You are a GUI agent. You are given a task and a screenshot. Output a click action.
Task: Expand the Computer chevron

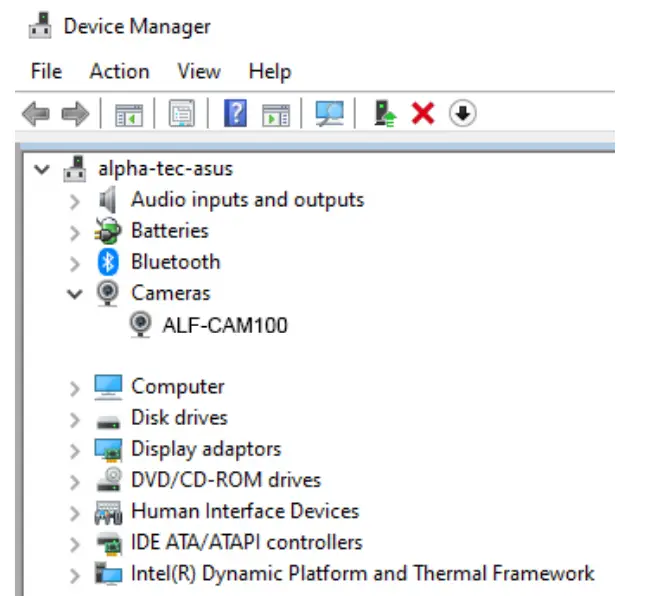(x=75, y=389)
